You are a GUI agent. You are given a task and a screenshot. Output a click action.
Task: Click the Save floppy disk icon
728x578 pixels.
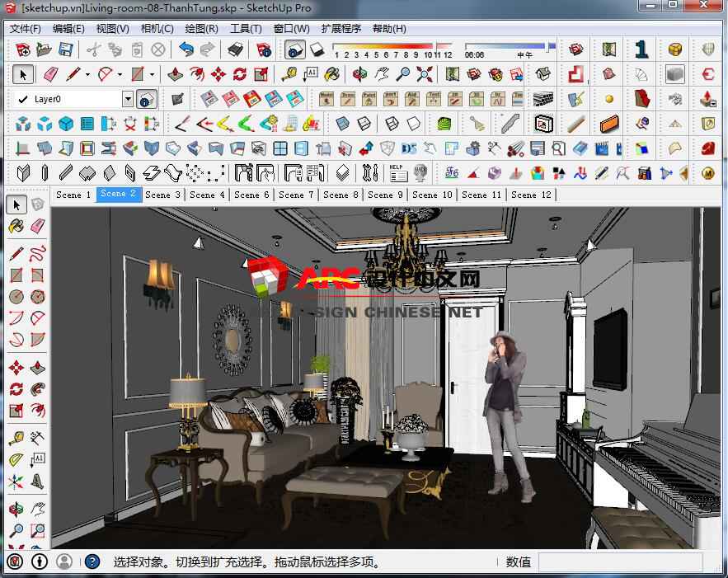pos(65,49)
